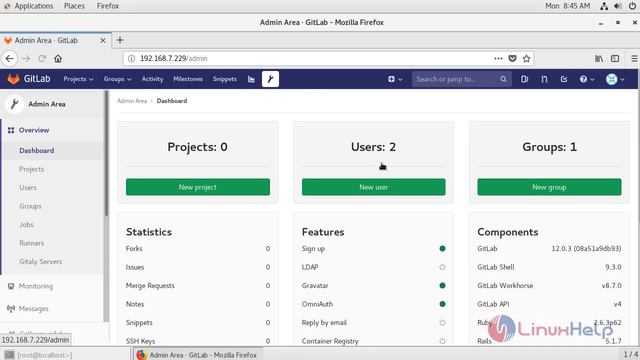
Task: Open Users in the sidebar
Action: tap(28, 188)
